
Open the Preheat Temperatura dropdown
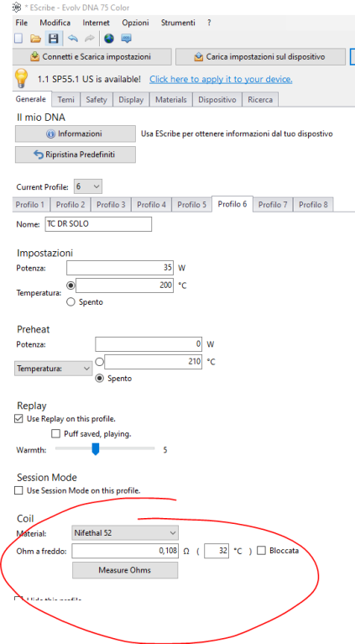[x=54, y=369]
